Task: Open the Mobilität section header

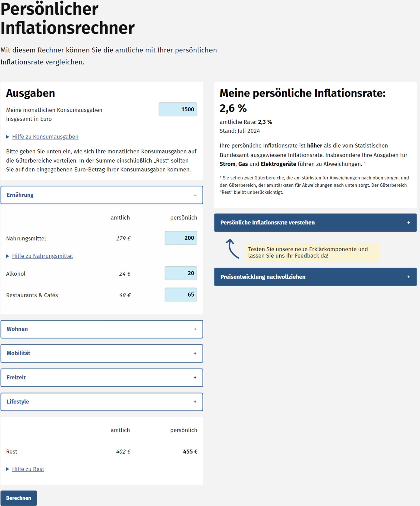Action: click(102, 353)
